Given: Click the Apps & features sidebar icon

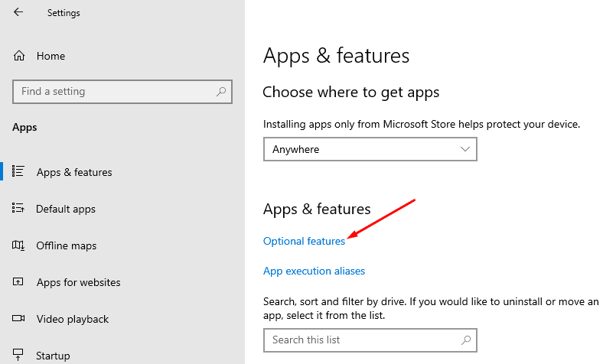Looking at the screenshot, I should (x=19, y=172).
